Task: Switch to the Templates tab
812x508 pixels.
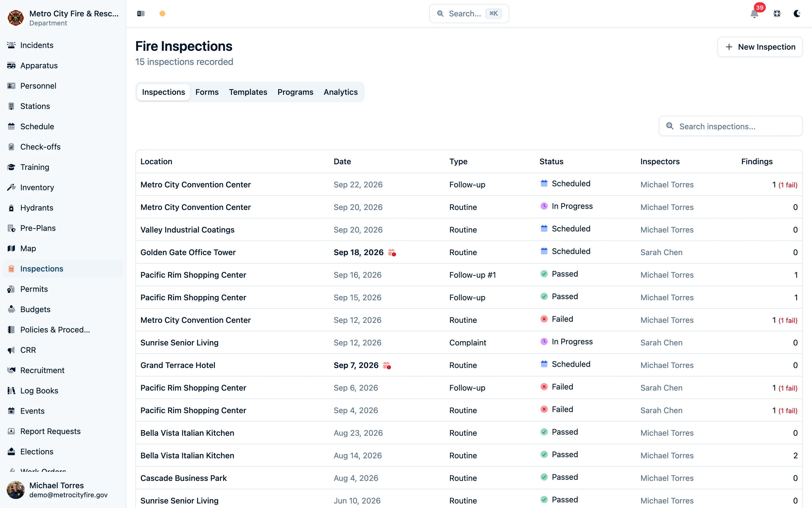Action: [248, 92]
